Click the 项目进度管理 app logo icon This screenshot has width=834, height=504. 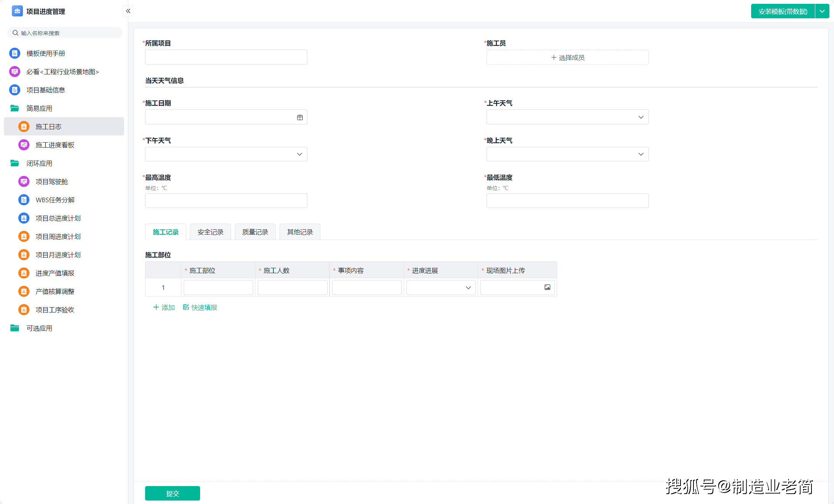pyautogui.click(x=17, y=11)
